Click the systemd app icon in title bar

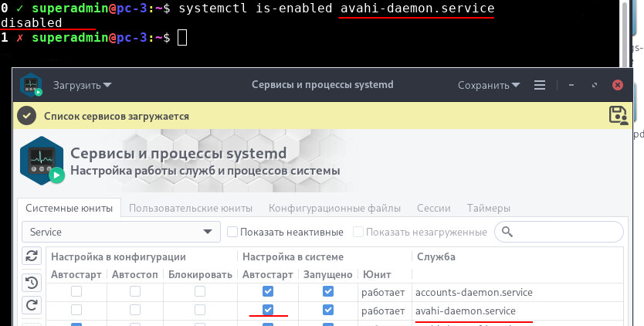coord(31,85)
